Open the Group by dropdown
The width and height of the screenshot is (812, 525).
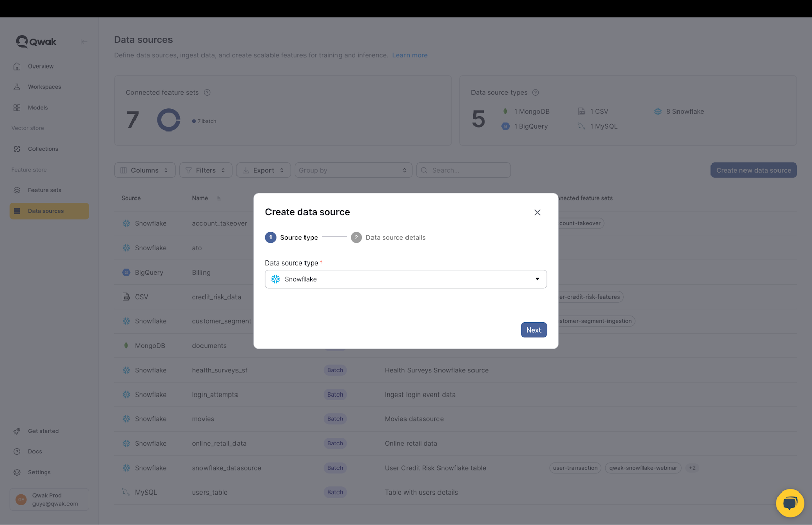tap(353, 170)
